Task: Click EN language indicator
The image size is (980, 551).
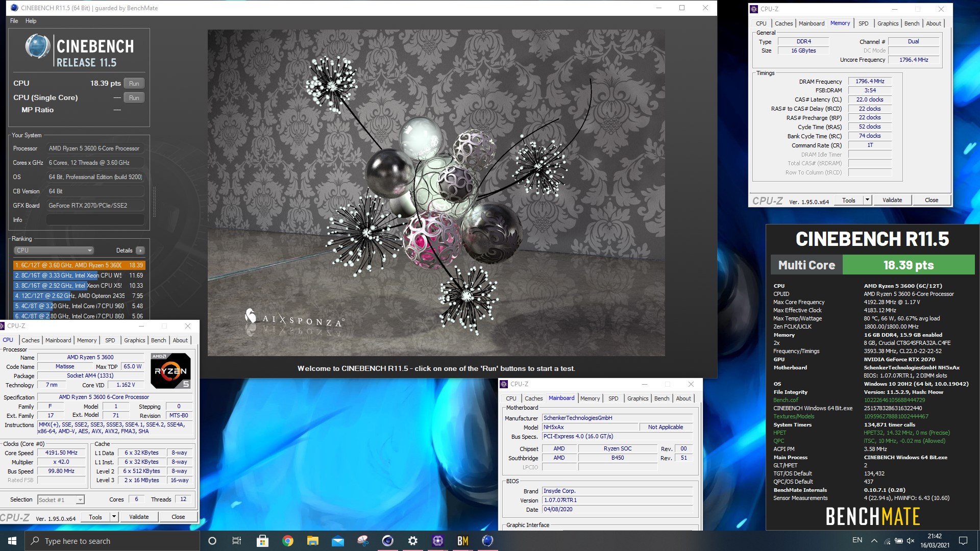Action: coord(857,540)
